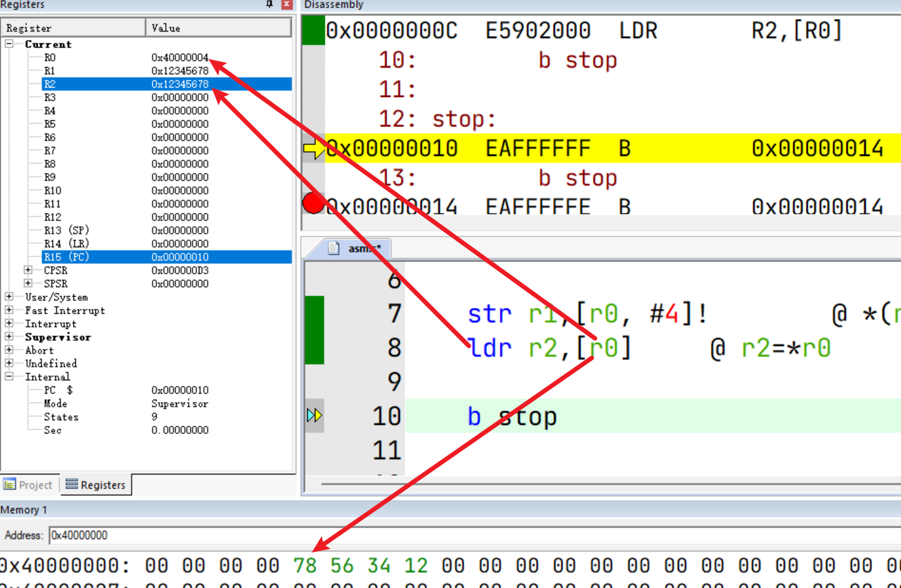The width and height of the screenshot is (901, 588).
Task: Expand the User/System register group
Action: click(x=9, y=297)
